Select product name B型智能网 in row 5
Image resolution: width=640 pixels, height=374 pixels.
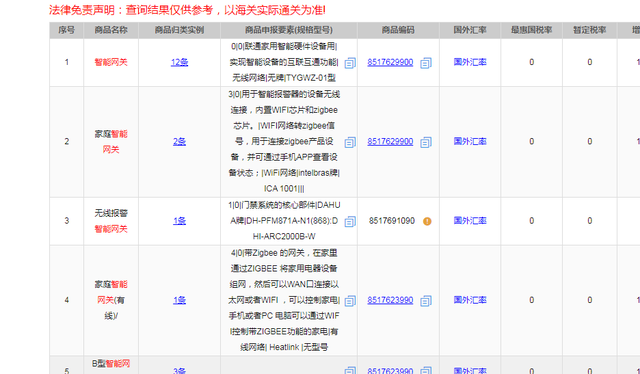(111, 363)
